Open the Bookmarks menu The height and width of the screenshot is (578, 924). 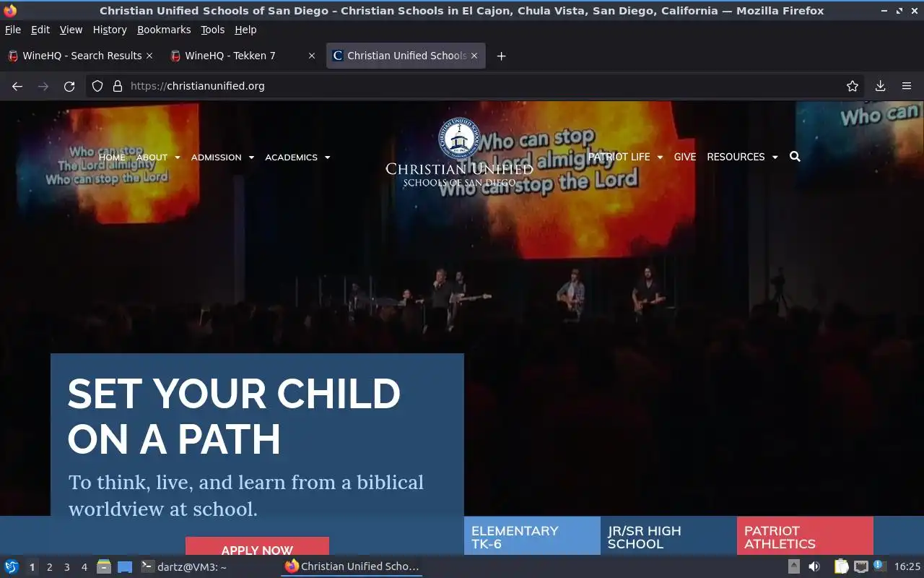coord(164,30)
